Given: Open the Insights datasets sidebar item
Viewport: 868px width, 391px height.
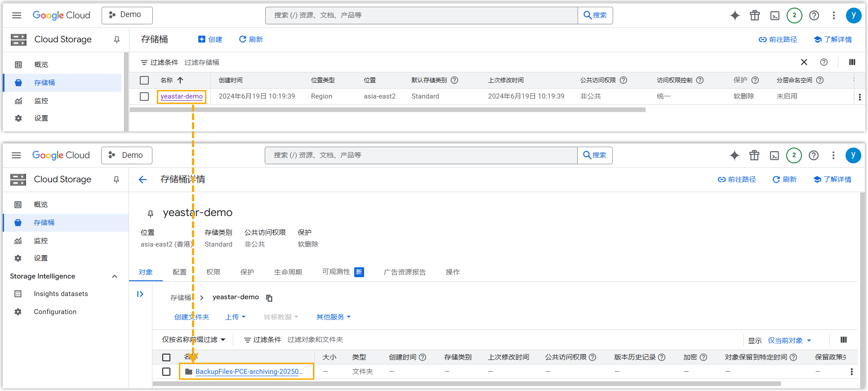Looking at the screenshot, I should coord(61,294).
